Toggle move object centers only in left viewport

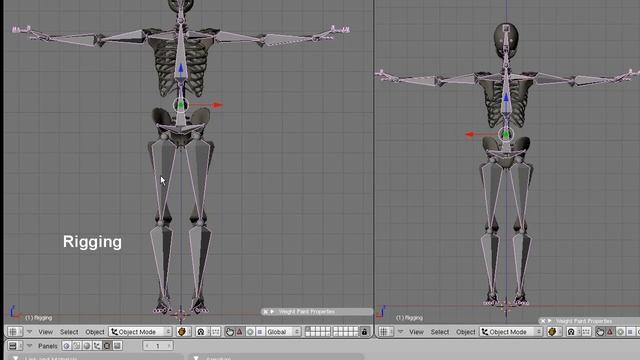(216, 332)
